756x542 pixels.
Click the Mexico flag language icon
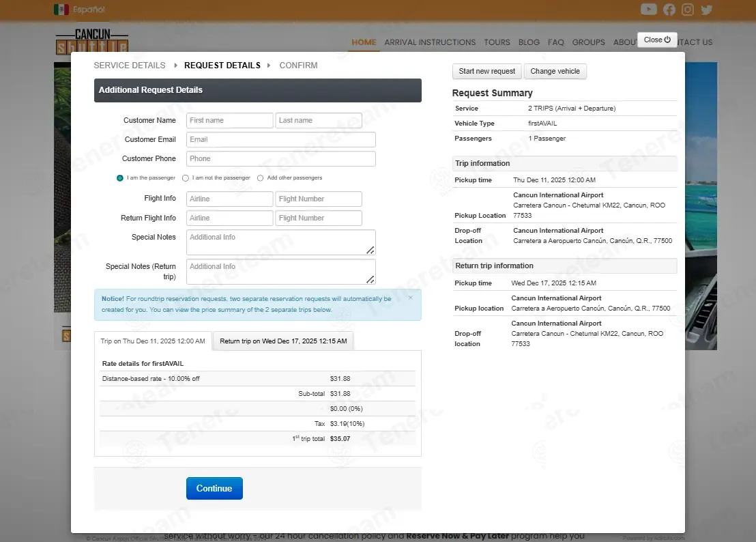click(61, 10)
